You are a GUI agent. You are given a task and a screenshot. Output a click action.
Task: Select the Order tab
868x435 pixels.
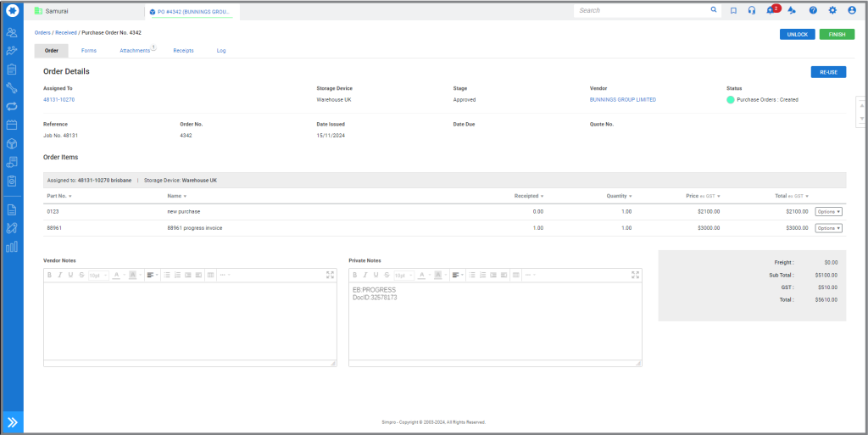tap(52, 50)
